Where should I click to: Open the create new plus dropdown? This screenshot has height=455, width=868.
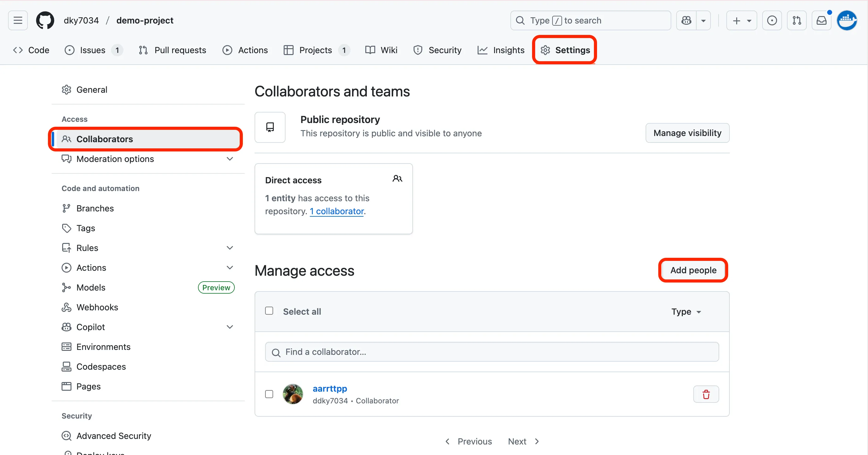tap(741, 20)
